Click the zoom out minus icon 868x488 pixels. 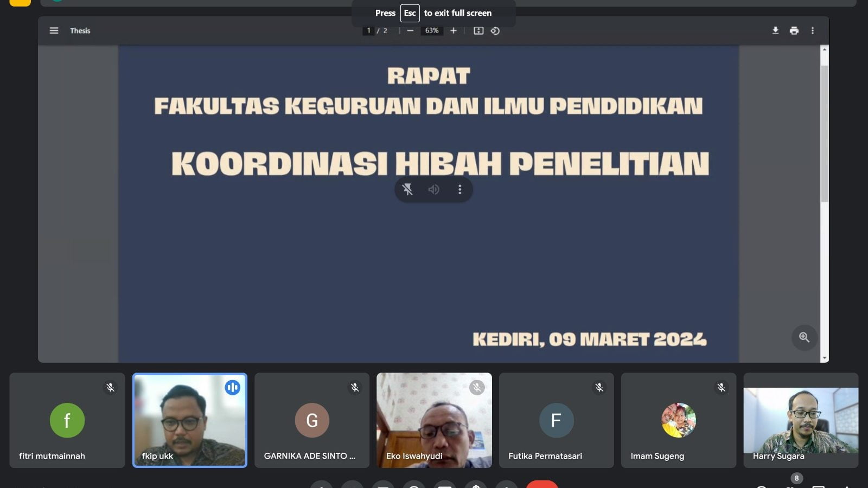coord(410,31)
